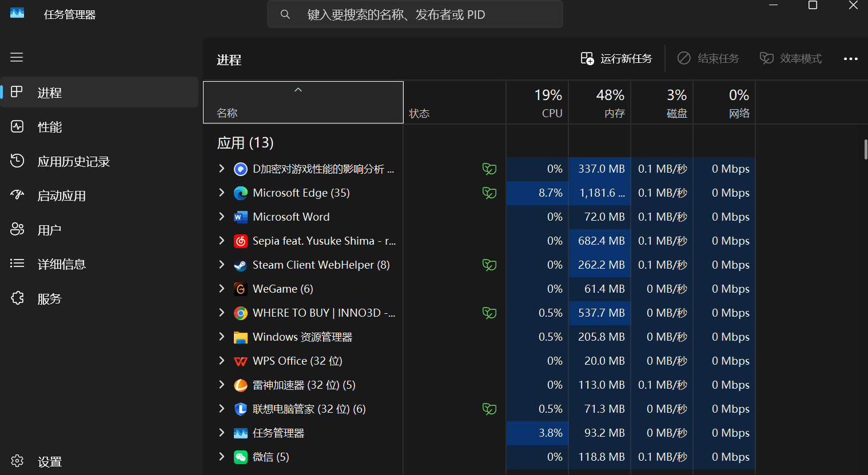Expand the Microsoft Edge process group

(222, 193)
